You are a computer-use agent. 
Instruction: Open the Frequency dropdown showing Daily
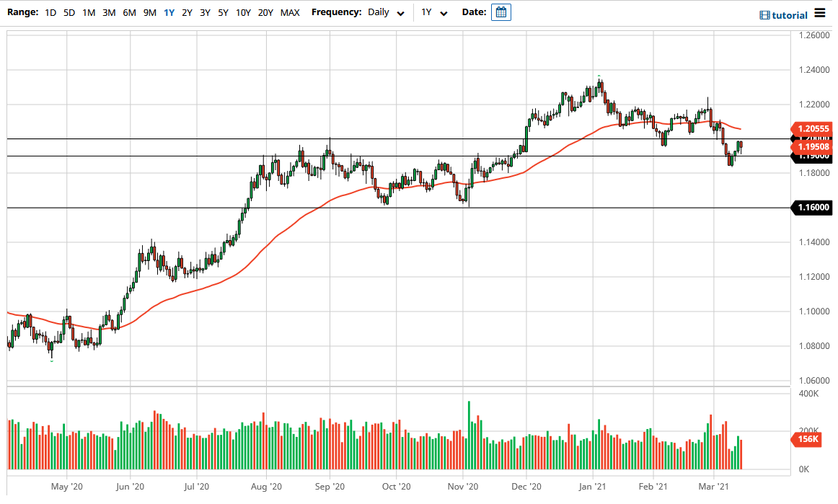point(380,12)
